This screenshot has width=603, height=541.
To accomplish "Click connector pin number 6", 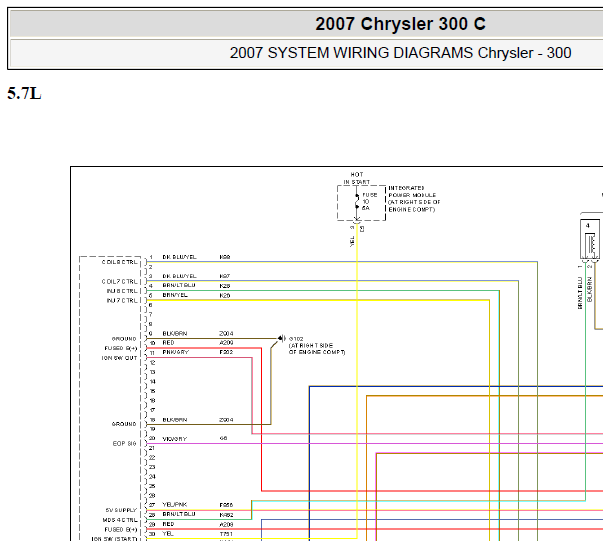I will tap(151, 305).
